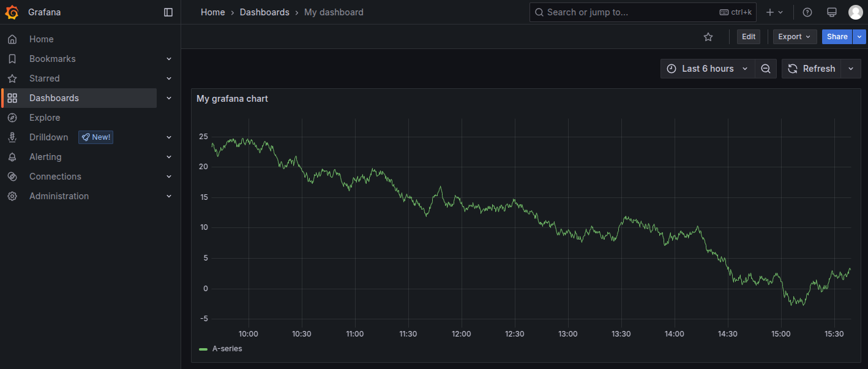Viewport: 868px width, 369px height.
Task: Click the clock icon in time picker
Action: coord(672,69)
